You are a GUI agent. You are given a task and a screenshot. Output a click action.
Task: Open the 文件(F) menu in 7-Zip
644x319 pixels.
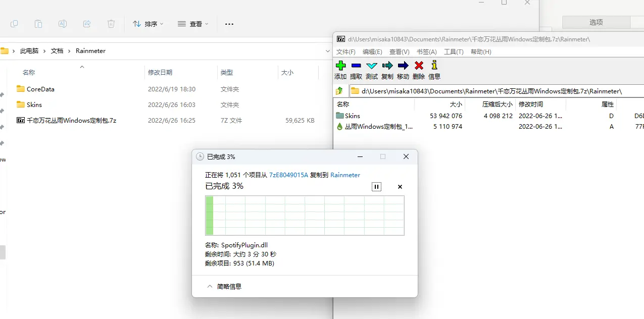click(346, 52)
